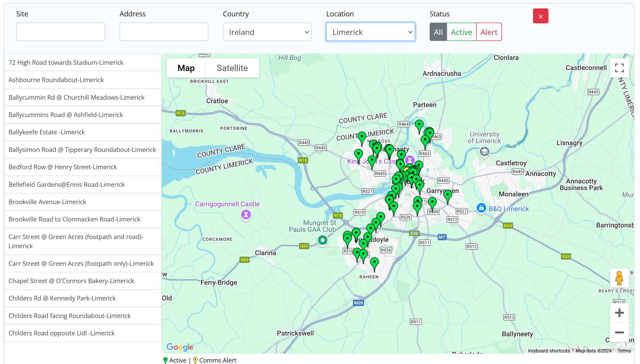Click the green pin above Raheen label
Viewport: 640px width, 364px height.
coord(374,264)
